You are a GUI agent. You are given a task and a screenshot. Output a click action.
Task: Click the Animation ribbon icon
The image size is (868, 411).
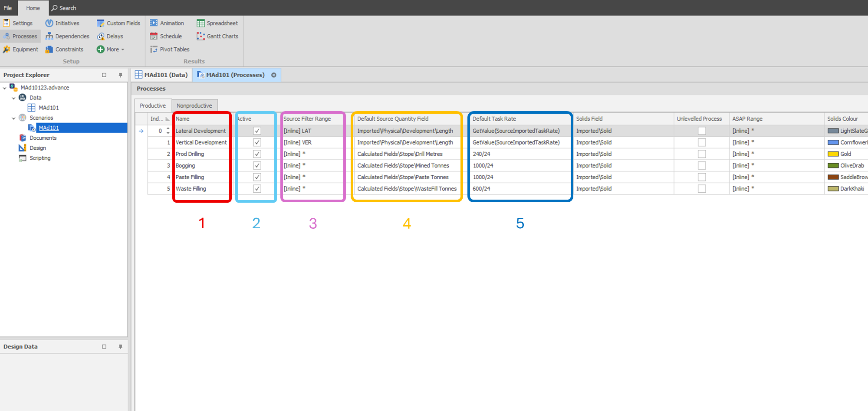(154, 23)
